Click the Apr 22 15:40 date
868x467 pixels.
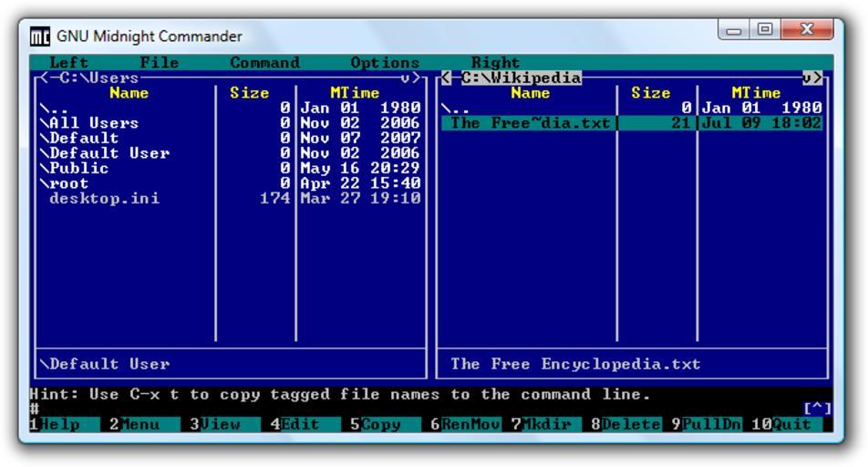pyautogui.click(x=360, y=182)
